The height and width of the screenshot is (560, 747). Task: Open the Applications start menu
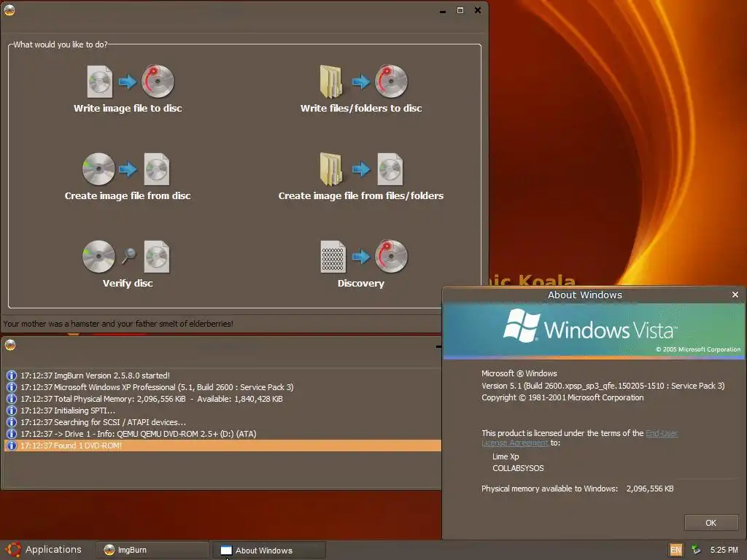pyautogui.click(x=43, y=550)
